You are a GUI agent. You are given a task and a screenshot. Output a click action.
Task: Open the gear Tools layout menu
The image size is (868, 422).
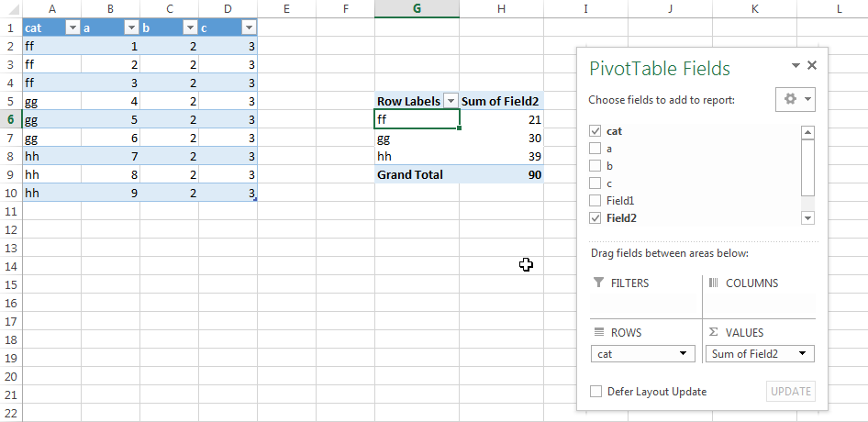click(796, 100)
